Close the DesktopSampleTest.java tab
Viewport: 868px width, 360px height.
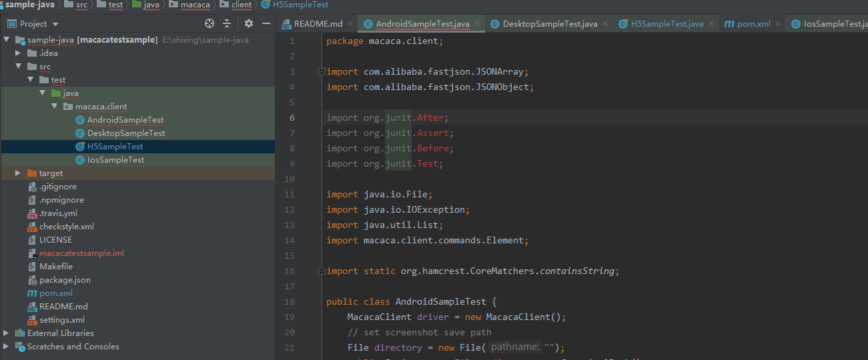coord(605,23)
